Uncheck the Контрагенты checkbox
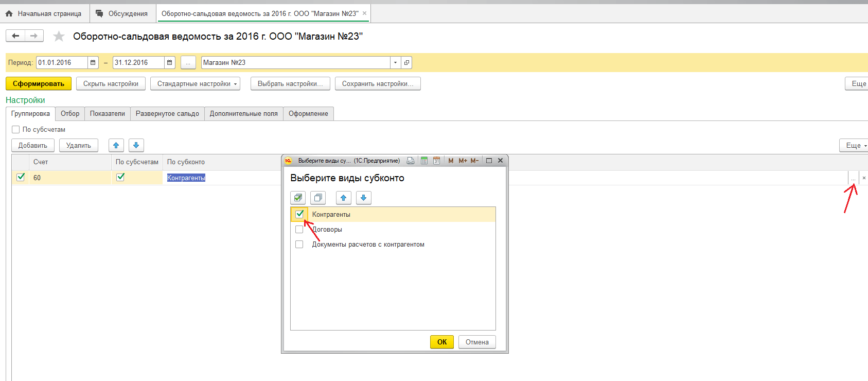 pyautogui.click(x=299, y=214)
